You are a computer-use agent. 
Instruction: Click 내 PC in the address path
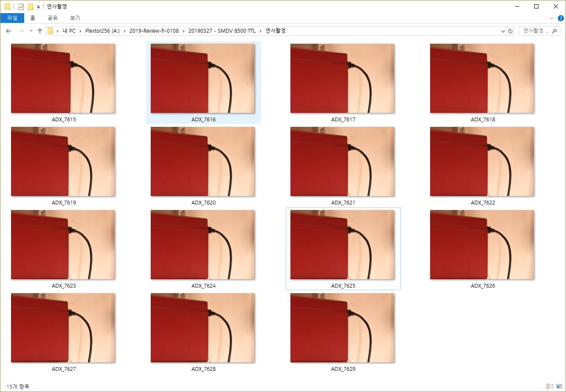69,31
